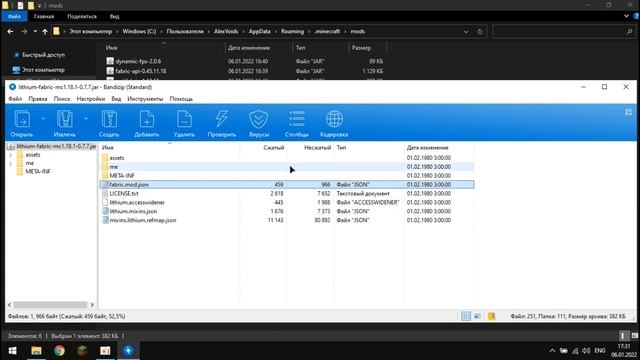
Task: Open Поделиться tab in Explorer ribbon
Action: [82, 16]
